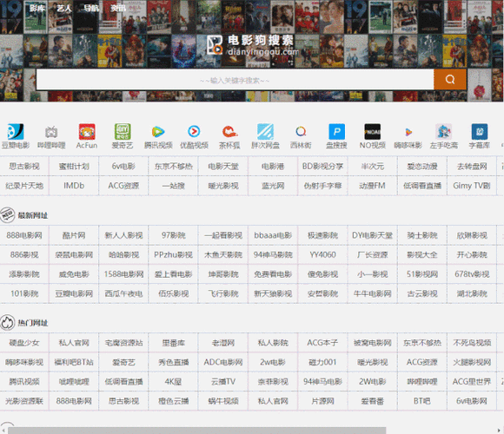The width and height of the screenshot is (504, 434).
Task: Open the 茶杯狐 fox icon
Action: [x=229, y=132]
